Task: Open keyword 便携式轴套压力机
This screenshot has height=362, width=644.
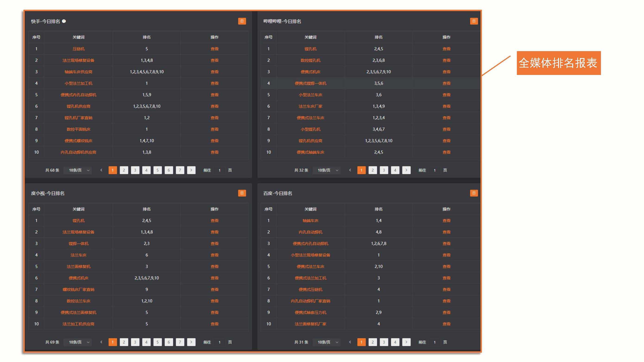Action: (x=311, y=312)
